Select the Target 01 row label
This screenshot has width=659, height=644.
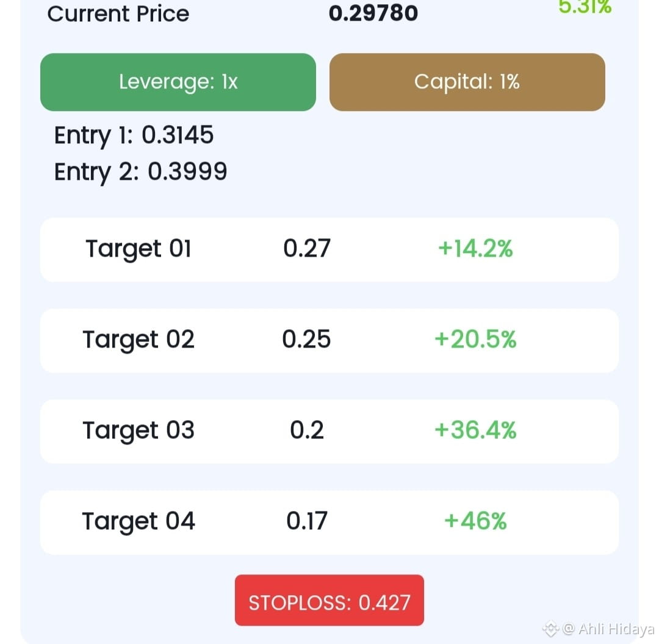(x=139, y=249)
